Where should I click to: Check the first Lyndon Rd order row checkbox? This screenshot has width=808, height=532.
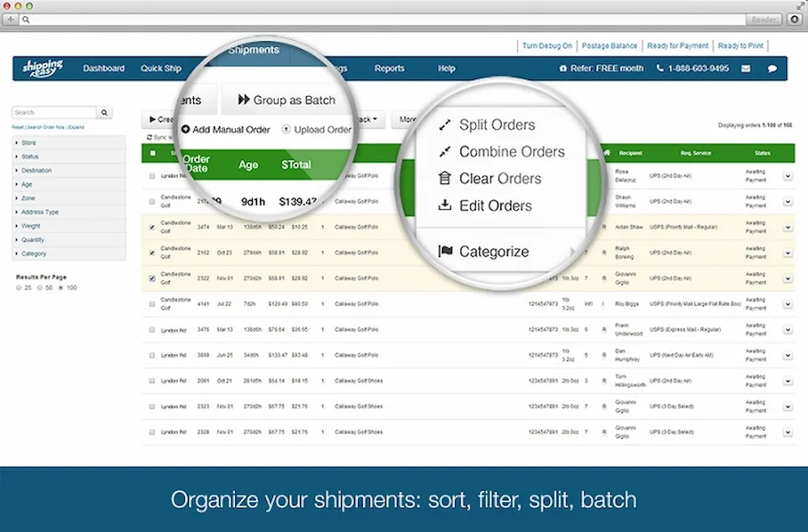(152, 176)
